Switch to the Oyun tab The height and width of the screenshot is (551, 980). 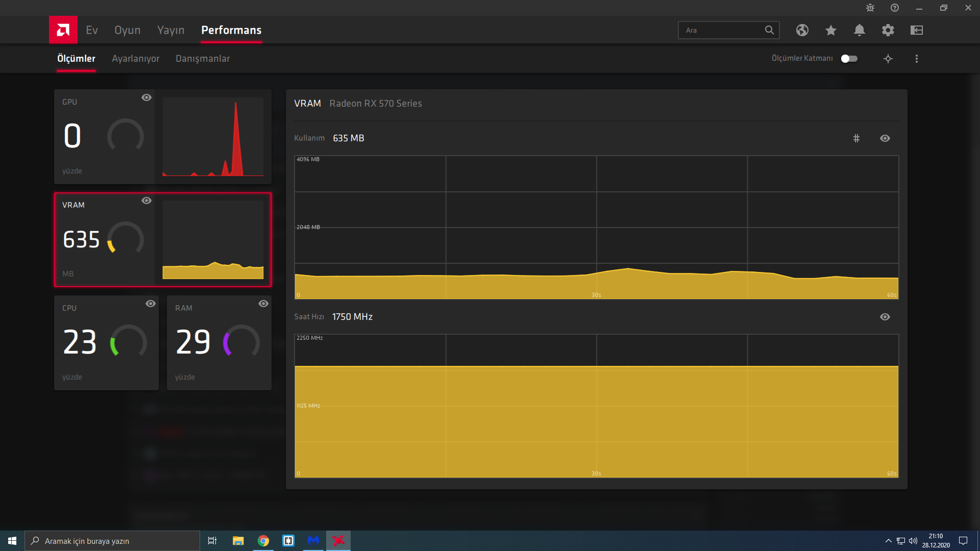click(x=127, y=30)
